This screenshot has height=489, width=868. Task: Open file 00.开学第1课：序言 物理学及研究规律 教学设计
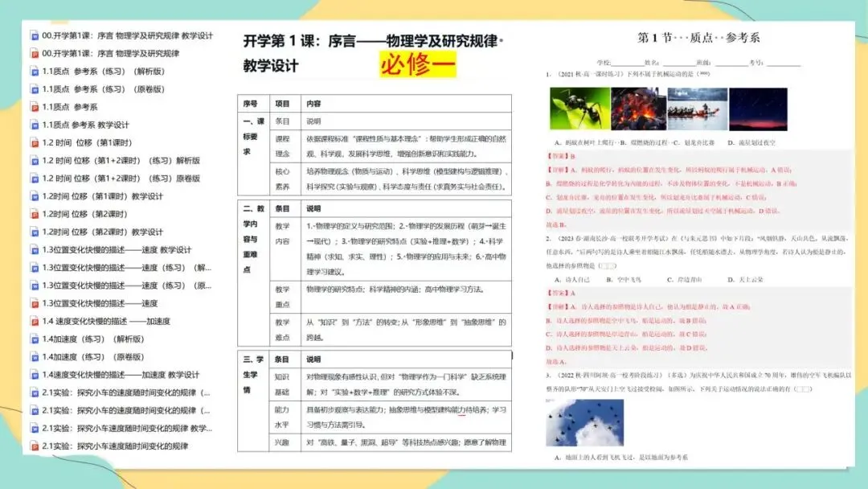(127, 35)
